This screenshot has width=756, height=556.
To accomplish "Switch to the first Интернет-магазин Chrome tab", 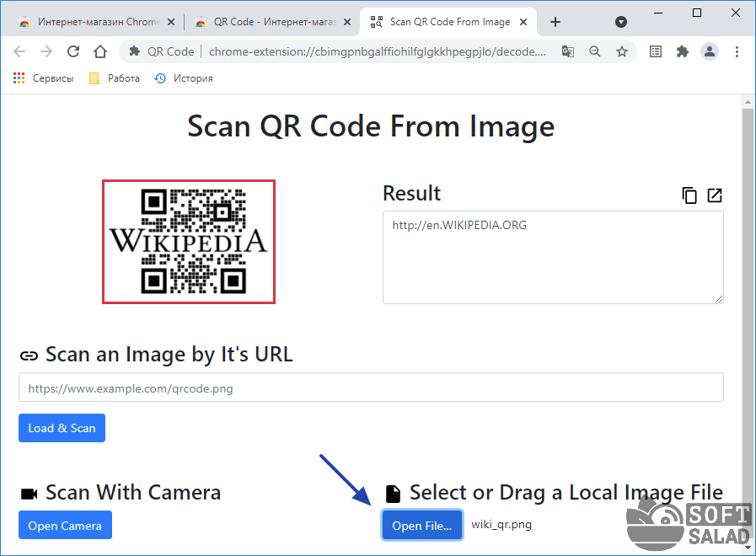I will (91, 22).
